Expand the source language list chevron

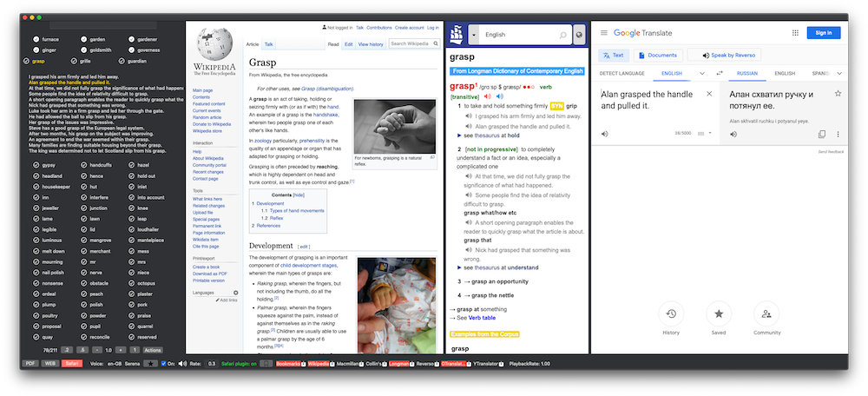click(702, 74)
